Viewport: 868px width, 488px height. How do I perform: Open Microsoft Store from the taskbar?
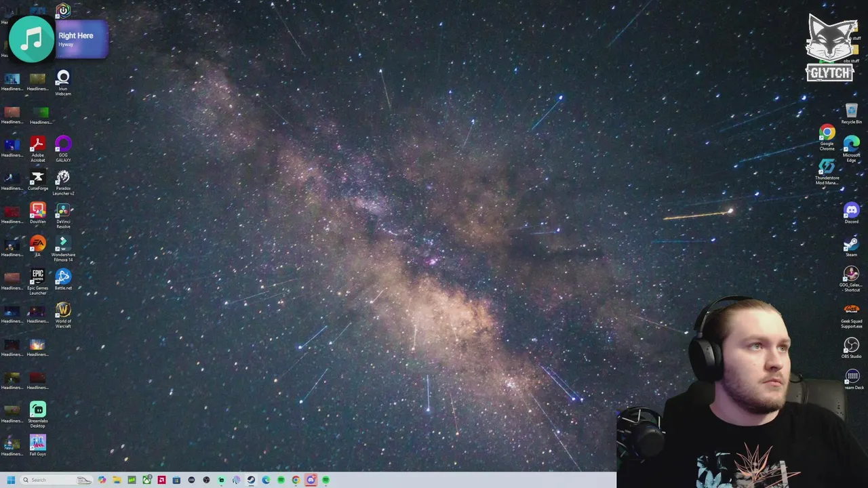pos(176,480)
